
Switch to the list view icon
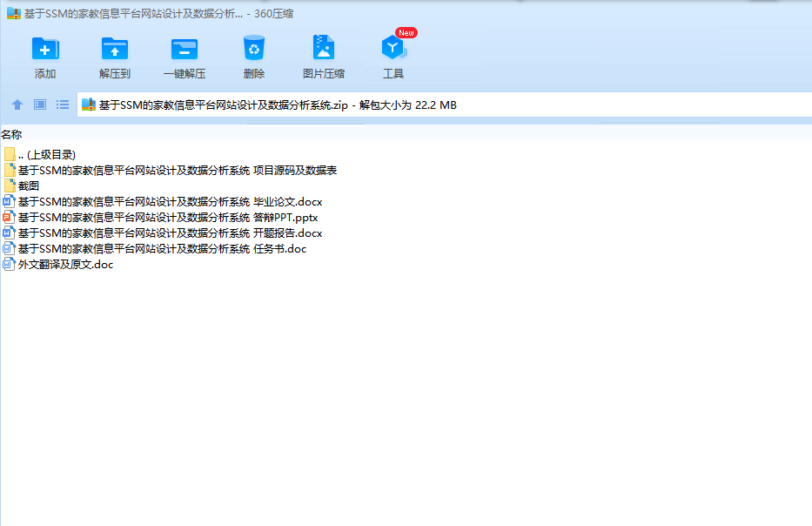point(63,105)
